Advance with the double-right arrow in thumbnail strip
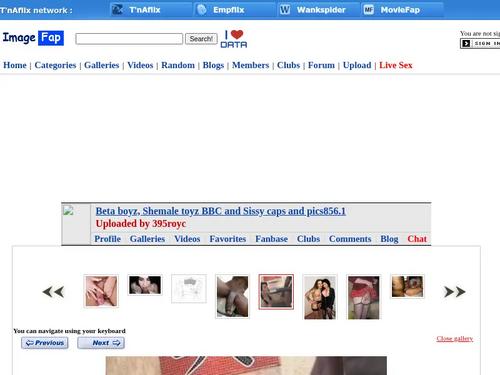The height and width of the screenshot is (375, 500). click(x=455, y=292)
